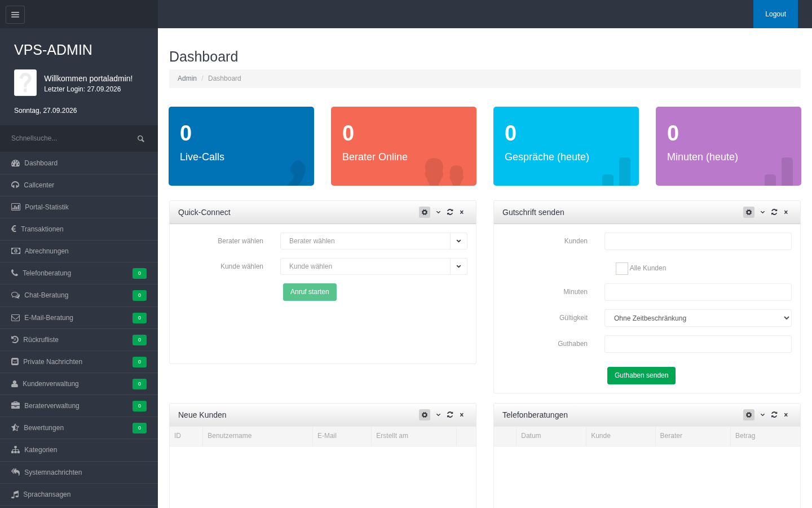Refresh the Quick-Connect panel
The height and width of the screenshot is (508, 812).
tap(450, 212)
